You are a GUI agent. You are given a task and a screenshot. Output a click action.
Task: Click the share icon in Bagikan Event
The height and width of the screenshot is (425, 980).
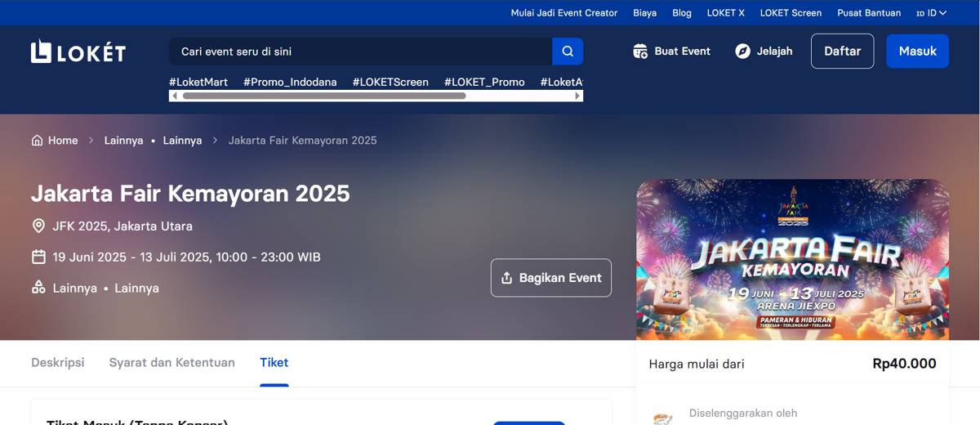(x=506, y=278)
